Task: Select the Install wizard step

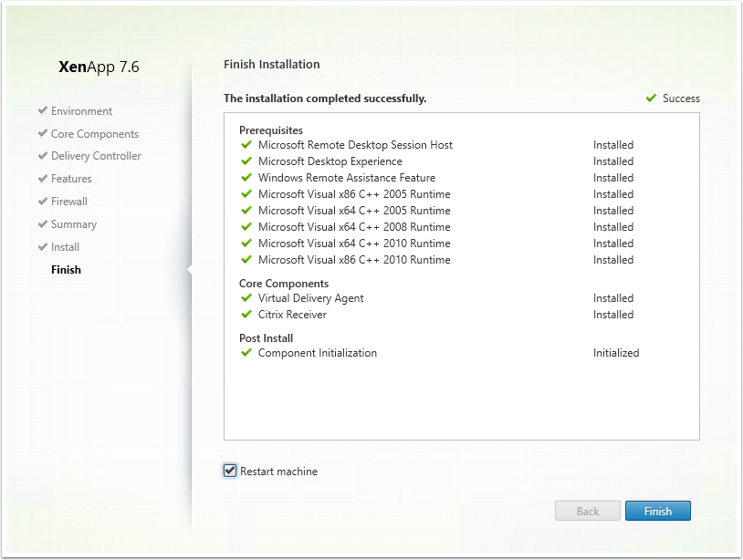Action: [x=66, y=246]
